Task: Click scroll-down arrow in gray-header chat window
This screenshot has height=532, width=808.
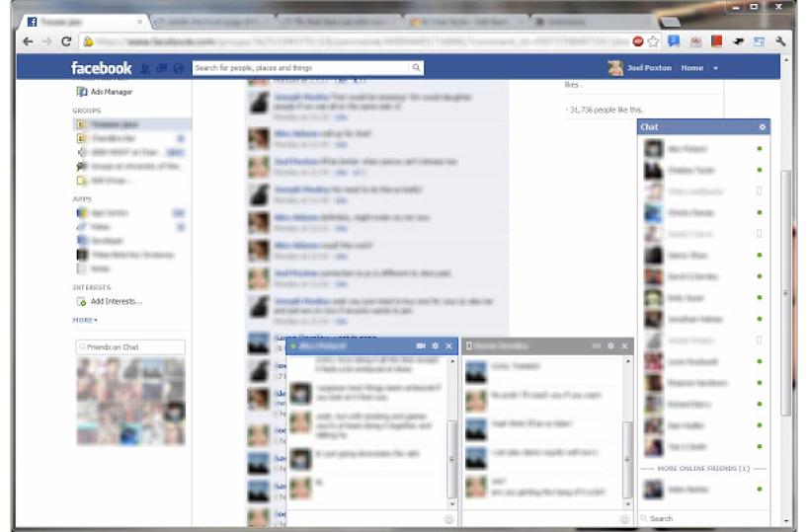Action: [627, 503]
